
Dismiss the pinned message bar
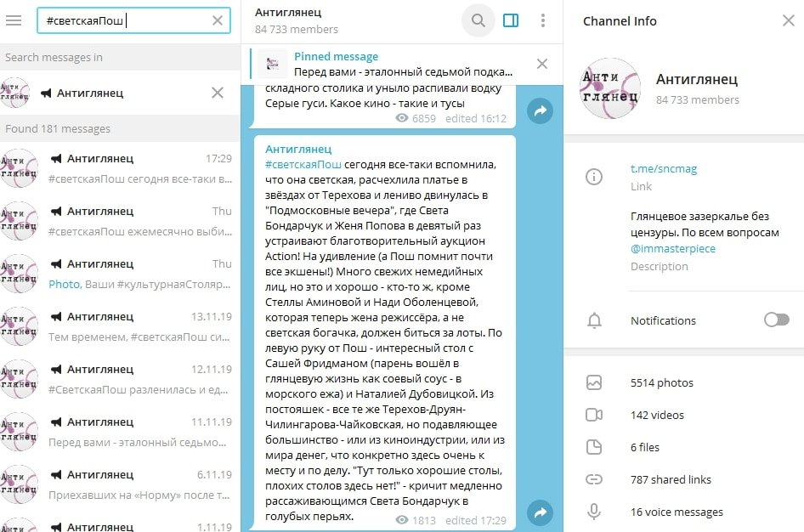[x=542, y=64]
